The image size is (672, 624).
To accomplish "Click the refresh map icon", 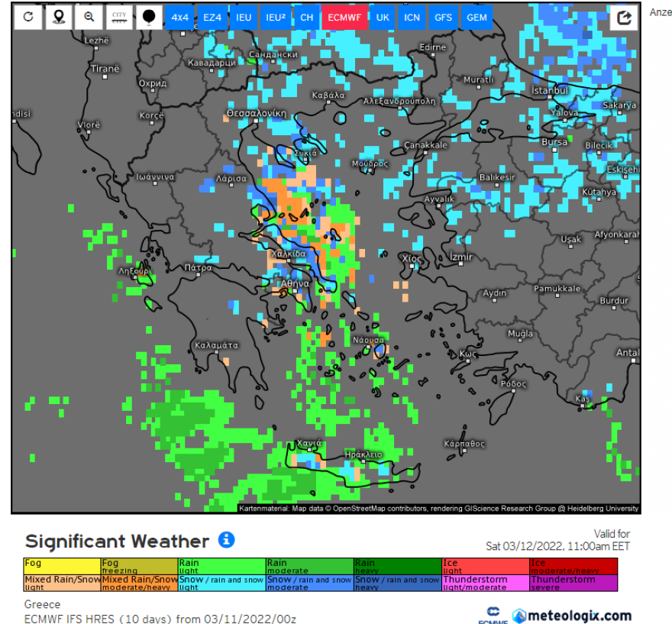I will [x=28, y=18].
